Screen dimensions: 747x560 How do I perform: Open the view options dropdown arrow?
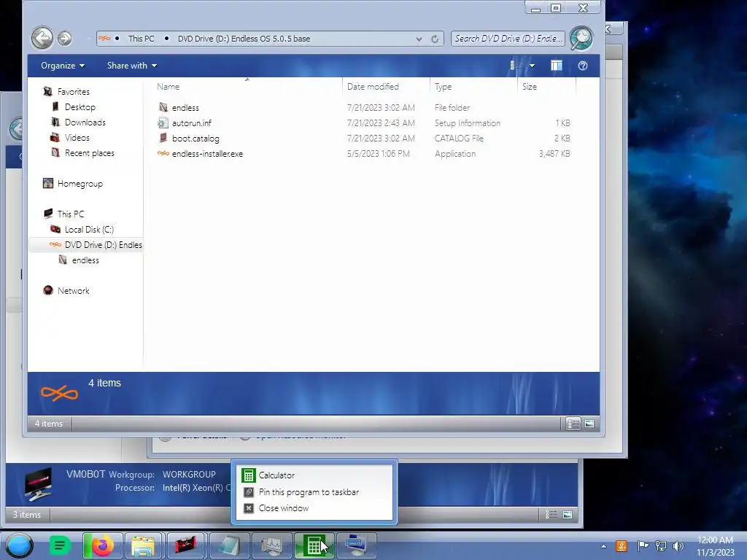[x=532, y=66]
